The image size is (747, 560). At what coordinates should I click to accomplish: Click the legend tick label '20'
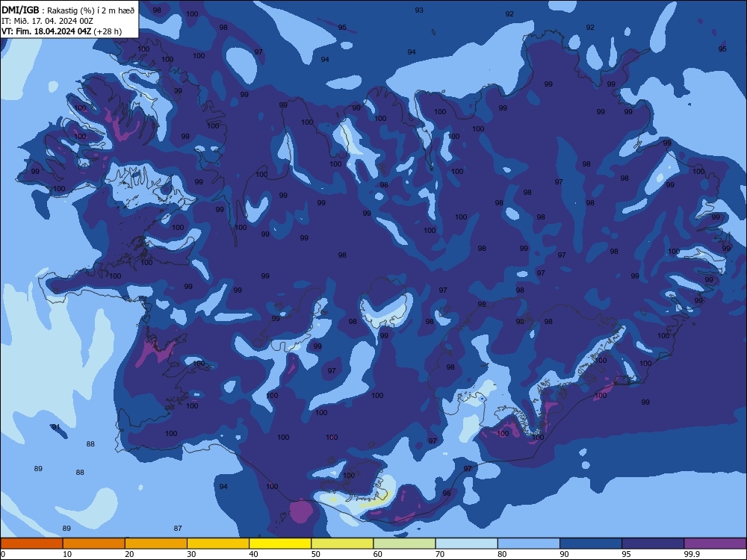coord(129,554)
